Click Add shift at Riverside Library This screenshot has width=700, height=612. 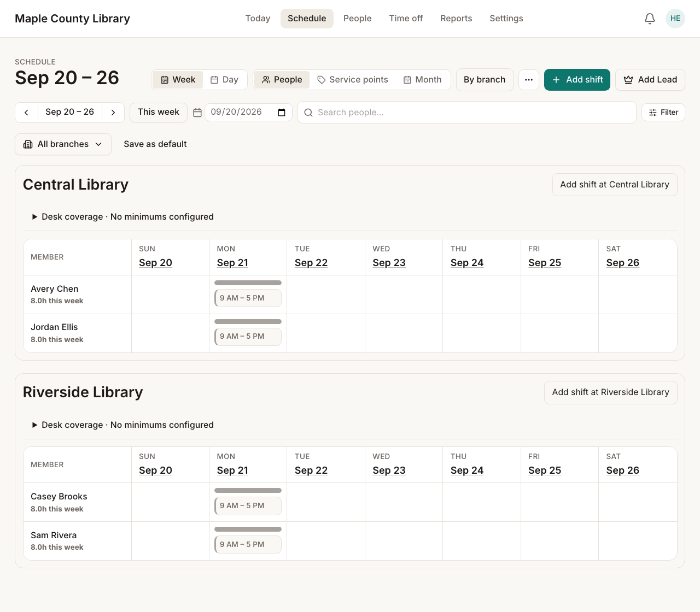(x=611, y=392)
